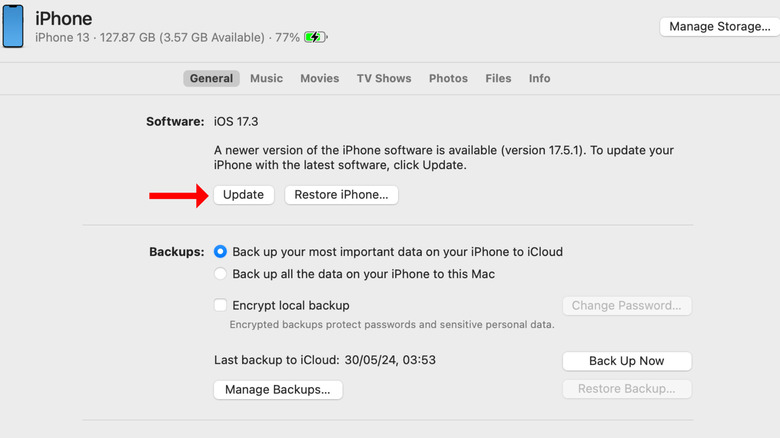The height and width of the screenshot is (438, 780).
Task: Click the iPhone device icon
Action: [x=13, y=27]
